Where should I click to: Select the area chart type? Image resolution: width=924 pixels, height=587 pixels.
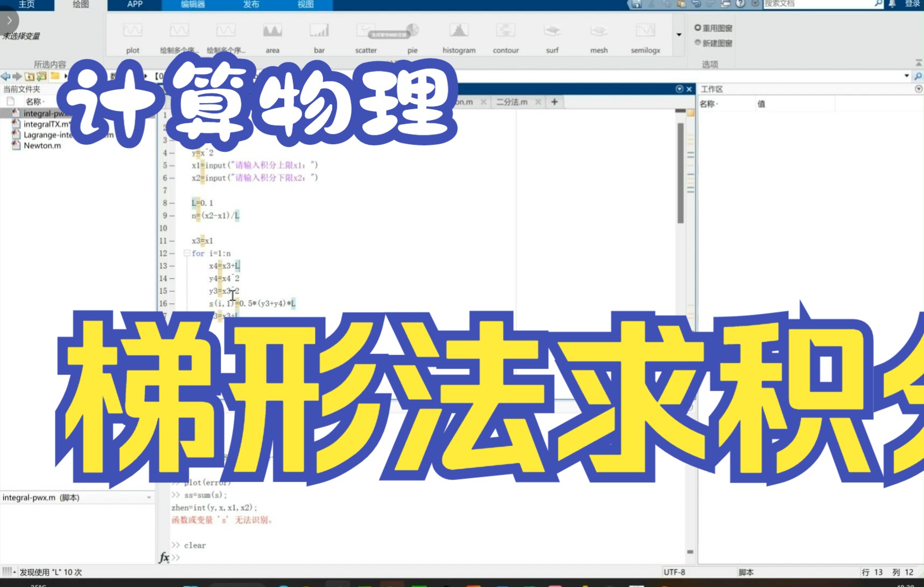[272, 37]
